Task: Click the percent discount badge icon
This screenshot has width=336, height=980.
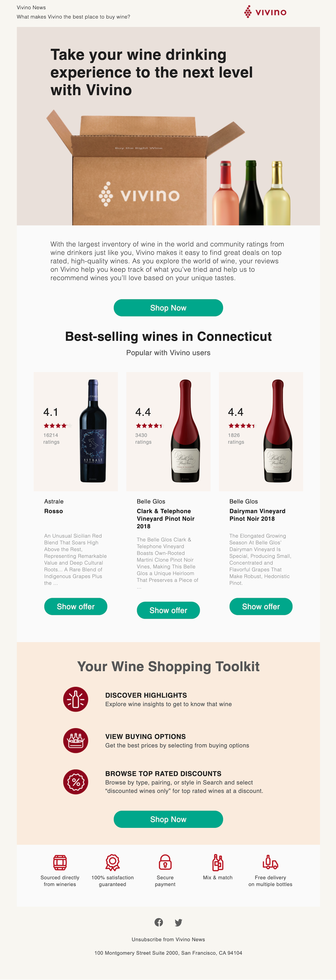Action: pyautogui.click(x=76, y=782)
